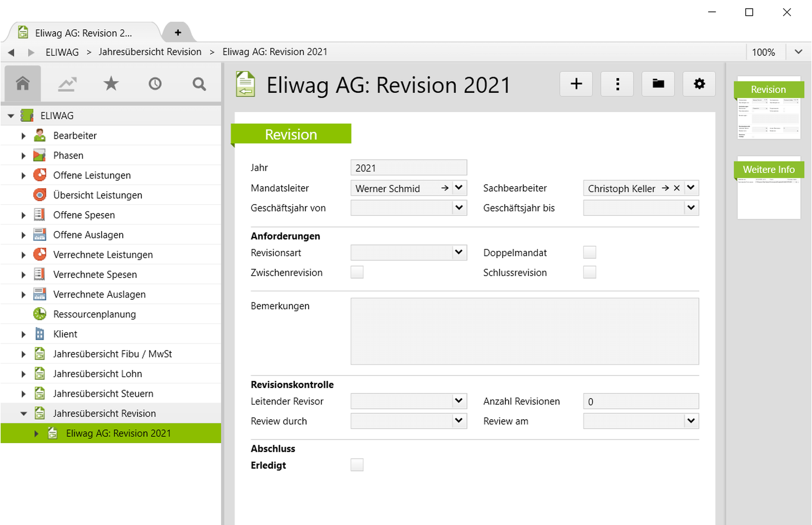Open ELIWAG in the breadcrumb navigation
812x525 pixels.
(x=61, y=52)
